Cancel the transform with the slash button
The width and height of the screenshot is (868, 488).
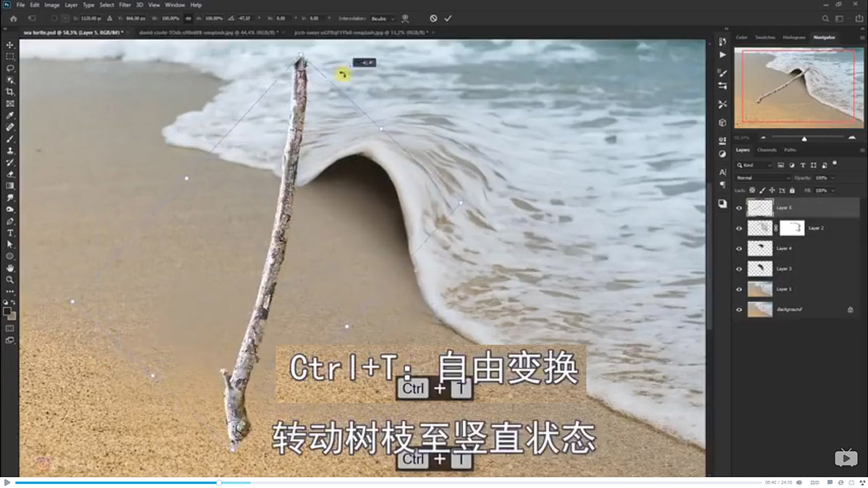point(434,19)
